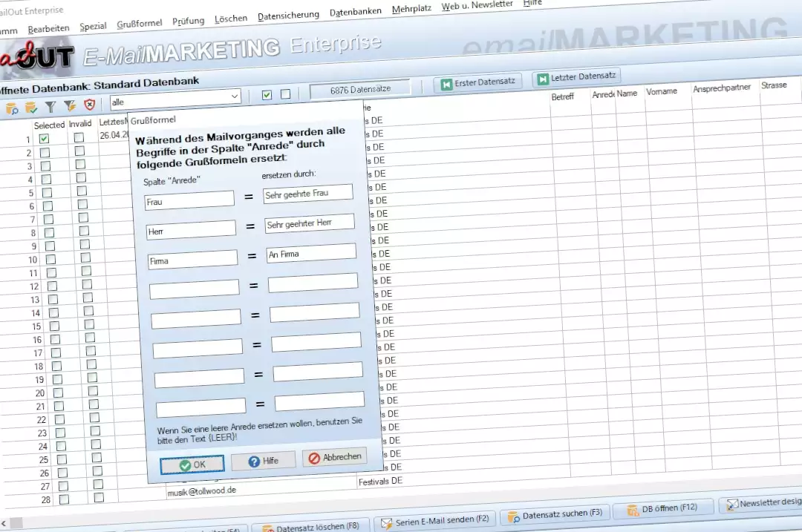
Task: Click the database with green checkmark icon
Action: point(31,108)
